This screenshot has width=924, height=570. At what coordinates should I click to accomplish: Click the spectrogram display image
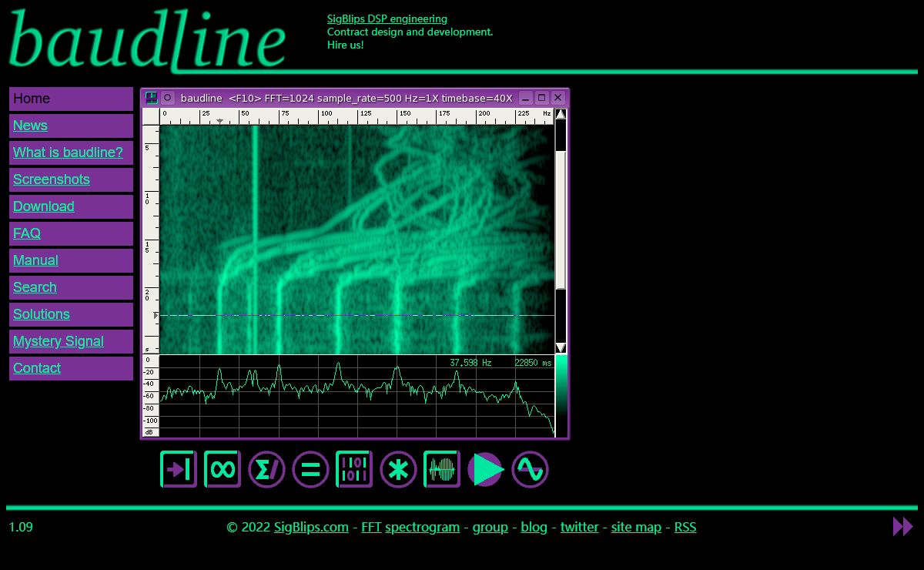pyautogui.click(x=357, y=239)
